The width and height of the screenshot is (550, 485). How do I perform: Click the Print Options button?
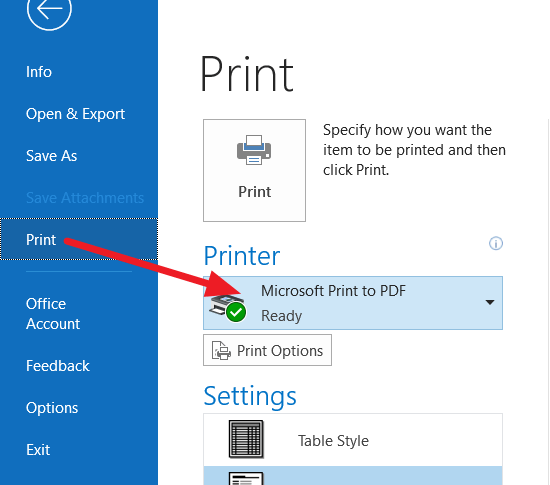coord(267,350)
